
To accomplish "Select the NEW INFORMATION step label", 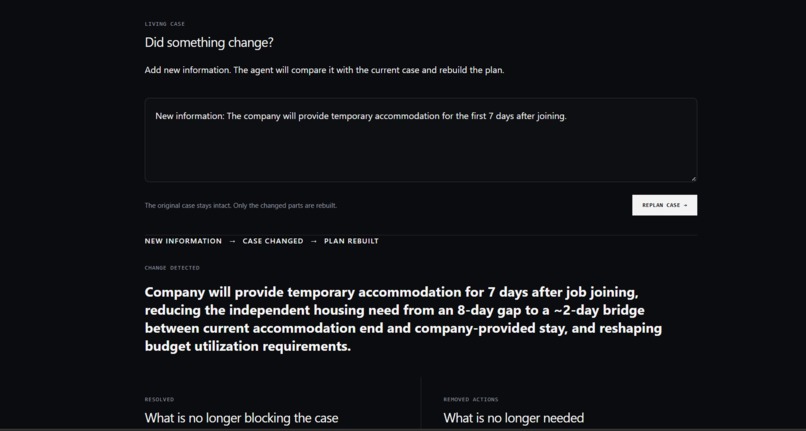I will (x=183, y=241).
